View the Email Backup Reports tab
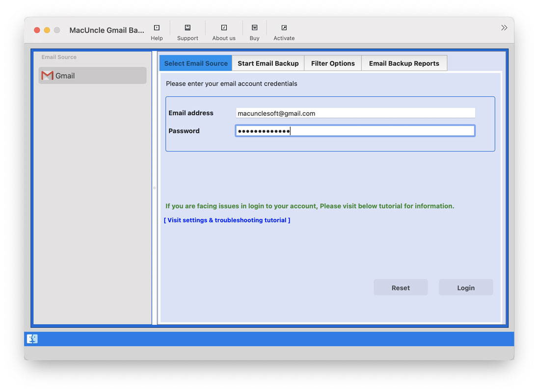This screenshot has width=538, height=392. pyautogui.click(x=404, y=63)
